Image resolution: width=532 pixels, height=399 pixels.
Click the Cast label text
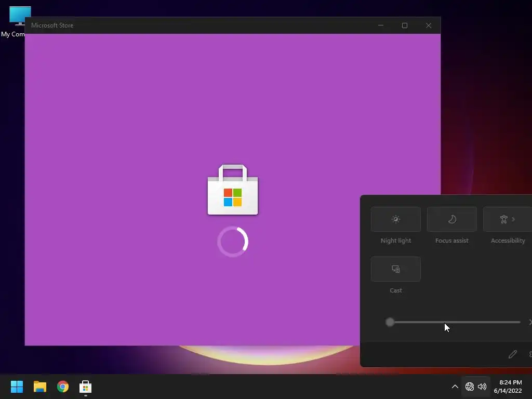point(395,290)
